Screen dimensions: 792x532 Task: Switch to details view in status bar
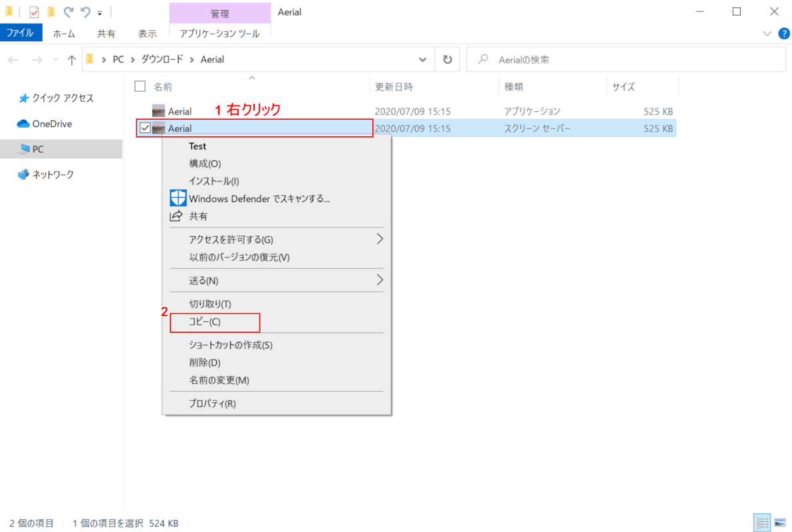(762, 523)
